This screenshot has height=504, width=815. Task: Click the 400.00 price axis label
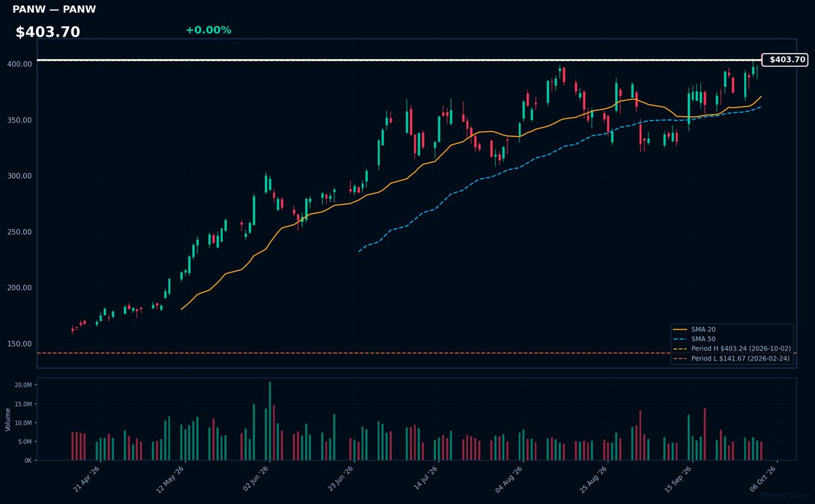20,64
